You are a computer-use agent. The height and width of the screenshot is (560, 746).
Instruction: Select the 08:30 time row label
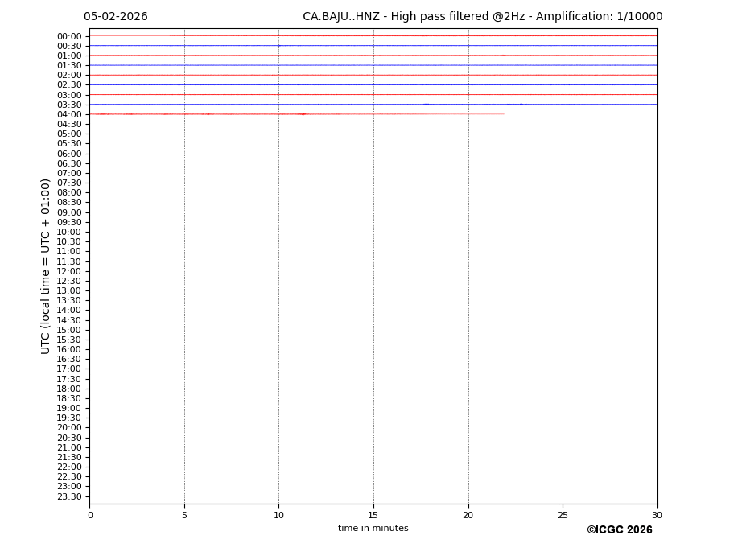[69, 203]
